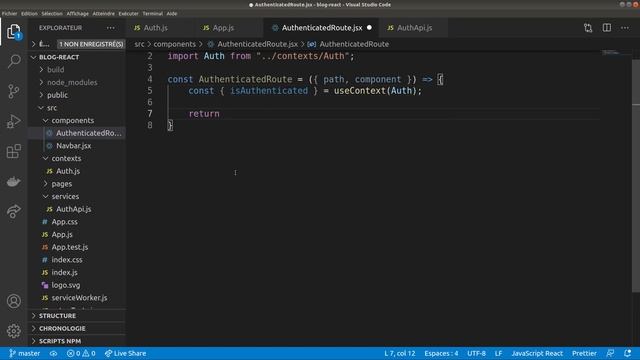The height and width of the screenshot is (360, 640).
Task: Open the Aide menu
Action: [172, 13]
